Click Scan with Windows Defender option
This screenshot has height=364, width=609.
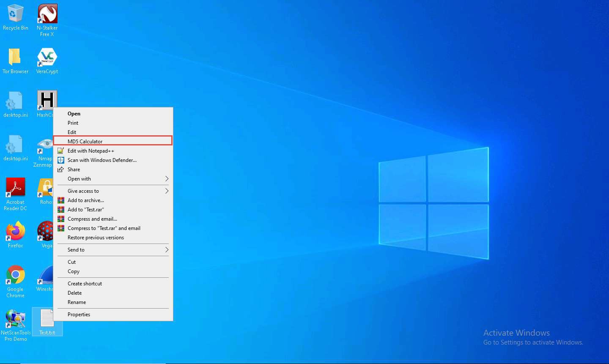click(x=102, y=160)
